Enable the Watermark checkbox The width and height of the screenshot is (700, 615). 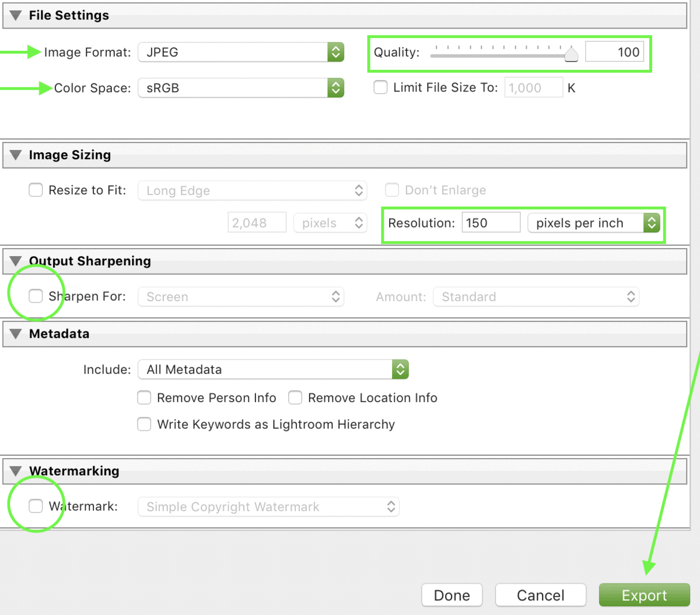(x=36, y=506)
